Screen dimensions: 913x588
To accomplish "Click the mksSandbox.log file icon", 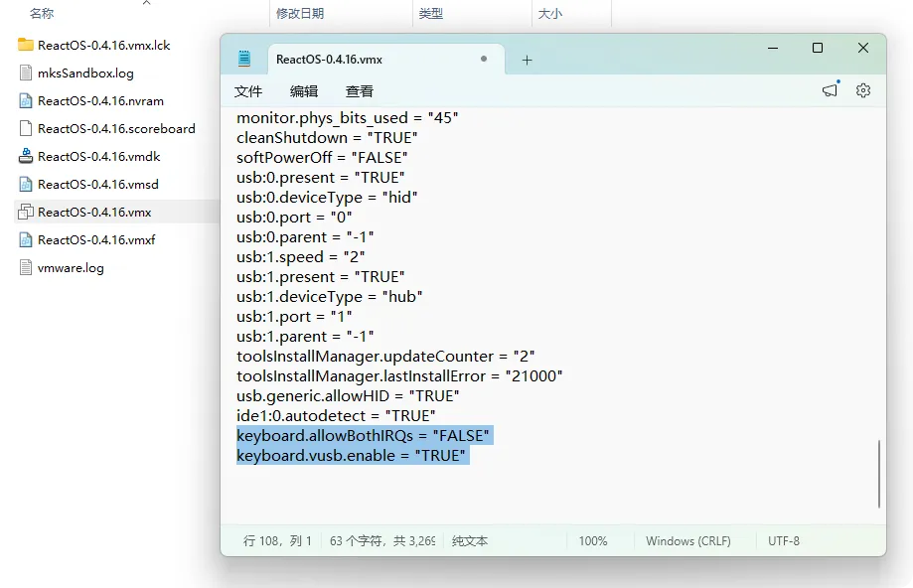I will click(26, 73).
